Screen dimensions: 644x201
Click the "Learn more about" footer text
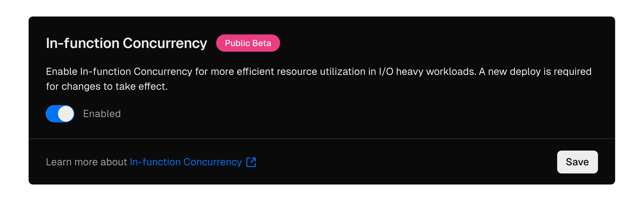click(x=86, y=162)
